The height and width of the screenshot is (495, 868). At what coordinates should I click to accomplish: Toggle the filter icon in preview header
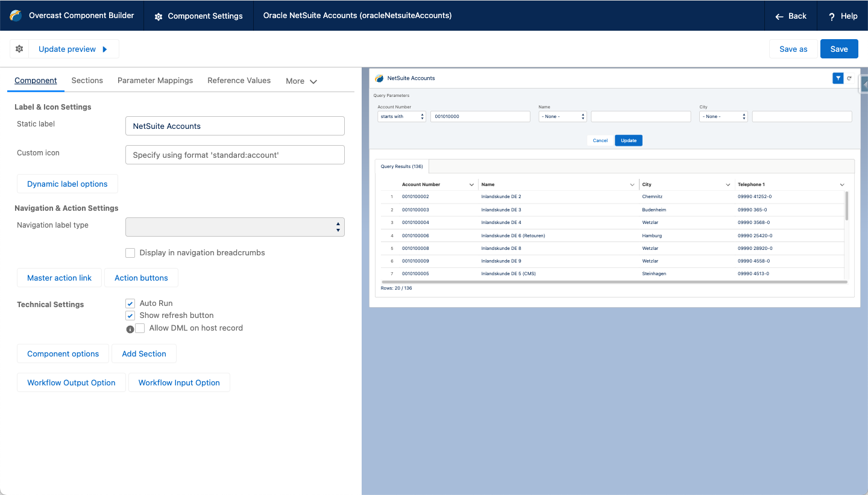click(838, 78)
